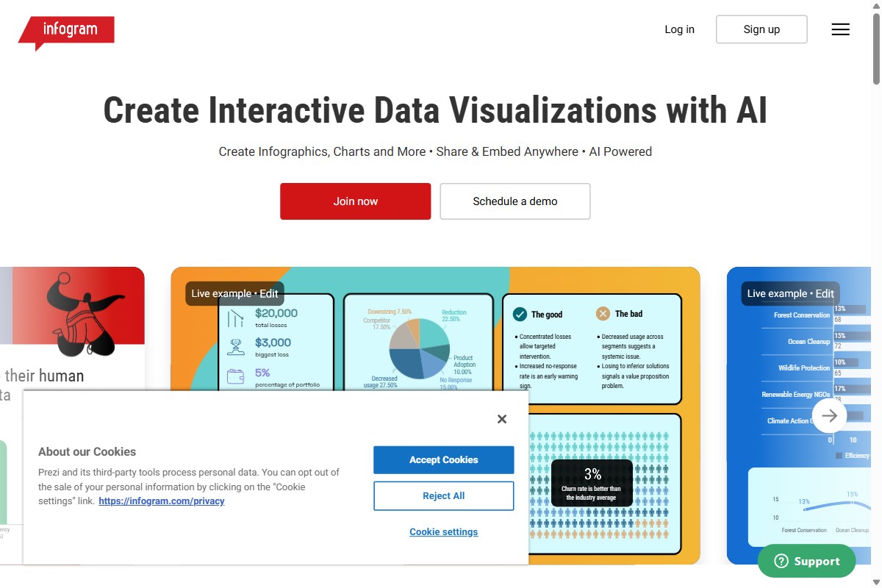Click the Infogram logo
Viewport: 882px width, 588px height.
point(66,32)
